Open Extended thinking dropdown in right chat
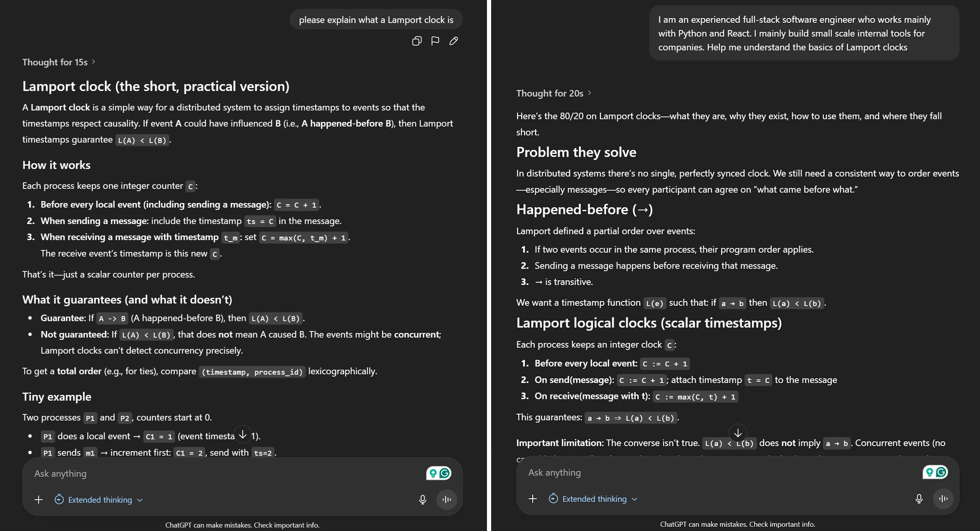 pyautogui.click(x=594, y=499)
